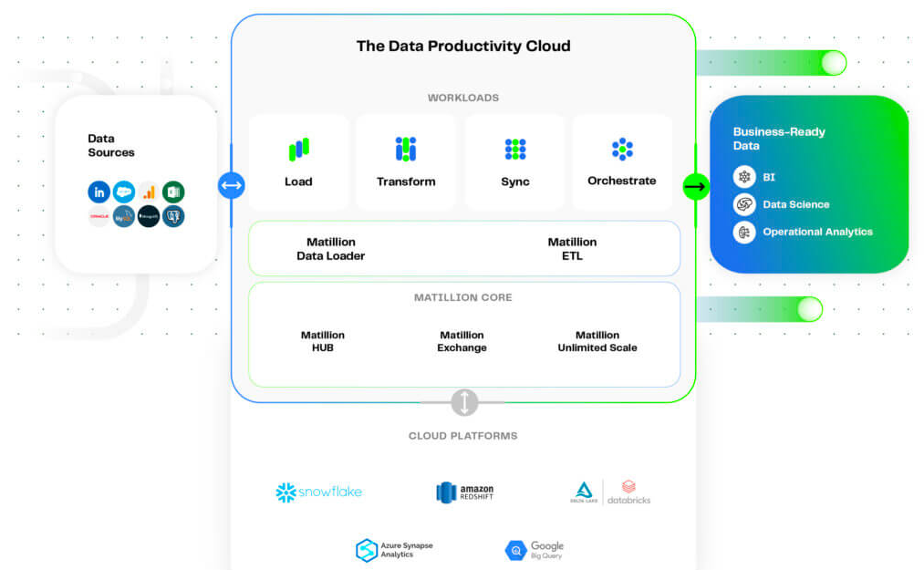Select the Sync workload tile

coord(515,162)
